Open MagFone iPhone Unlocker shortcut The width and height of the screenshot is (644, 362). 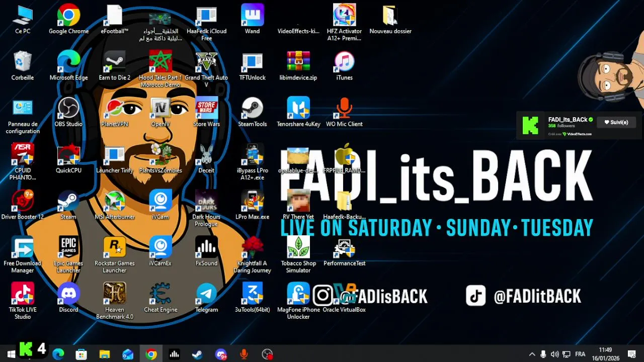pos(298,302)
